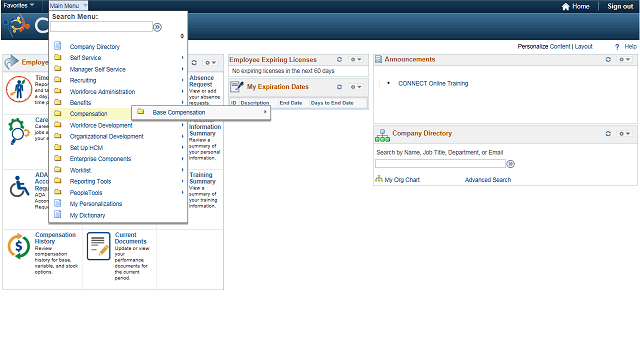Open the Compensation History dollar icon

point(19,246)
